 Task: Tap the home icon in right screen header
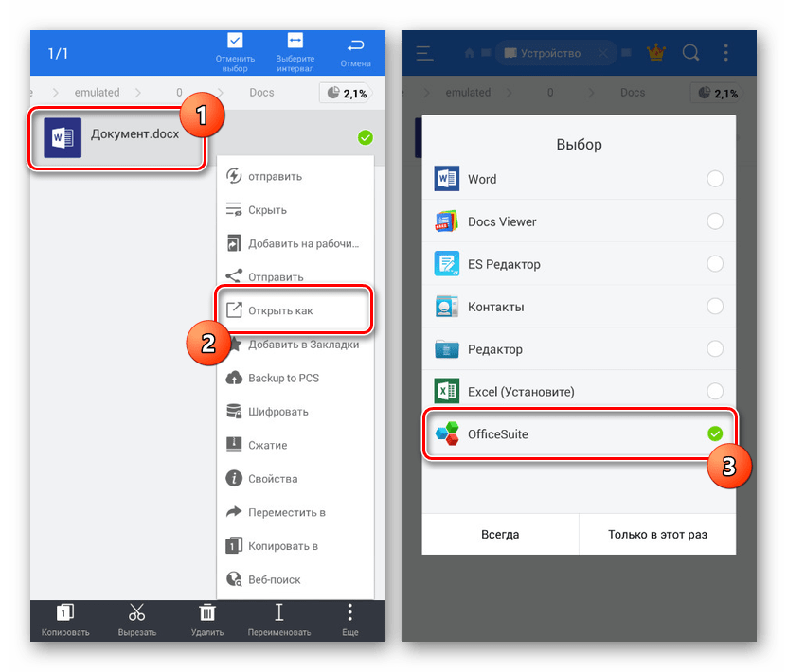click(470, 53)
